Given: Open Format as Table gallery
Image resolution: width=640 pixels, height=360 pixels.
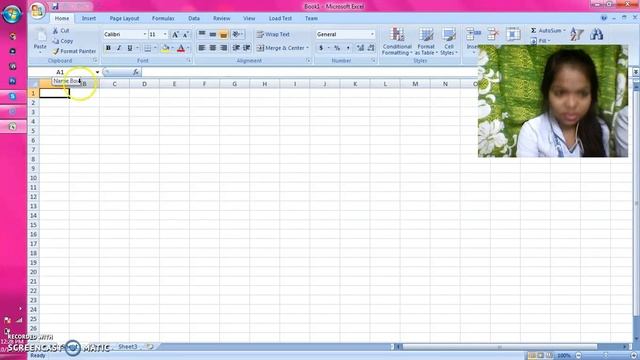Looking at the screenshot, I should click(426, 41).
